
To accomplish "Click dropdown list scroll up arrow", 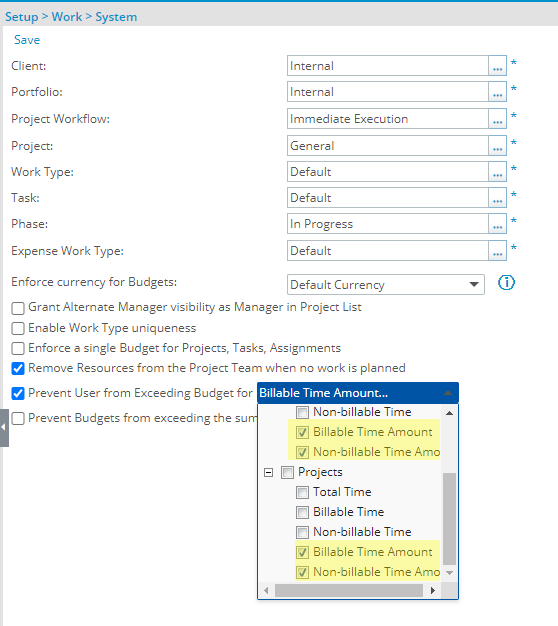I will click(x=449, y=413).
